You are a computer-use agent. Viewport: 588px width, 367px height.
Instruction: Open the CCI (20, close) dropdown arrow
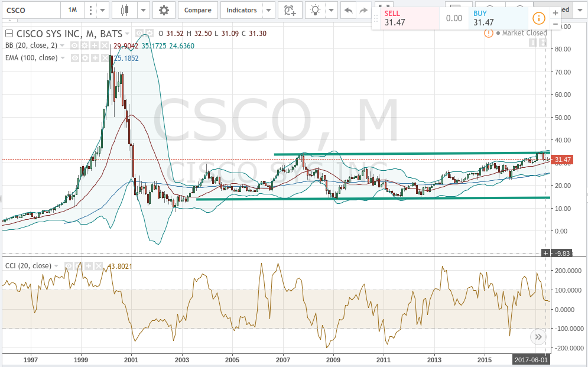point(56,266)
